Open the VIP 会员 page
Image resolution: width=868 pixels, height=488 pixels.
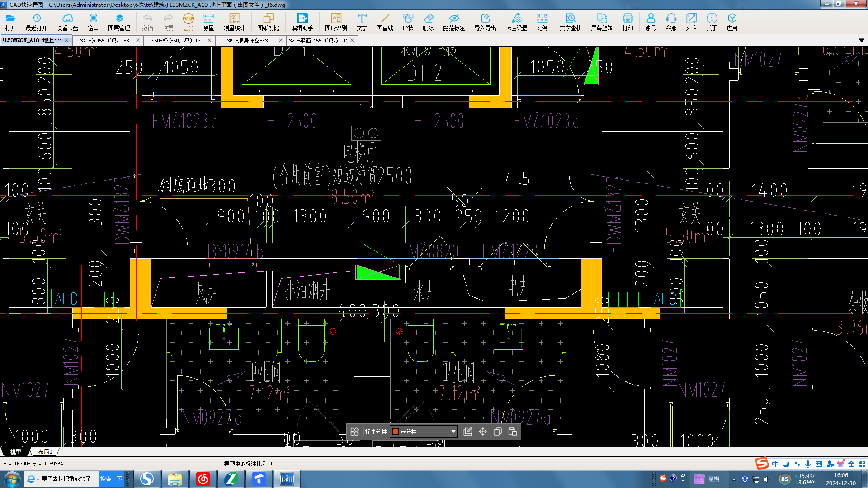click(x=188, y=22)
